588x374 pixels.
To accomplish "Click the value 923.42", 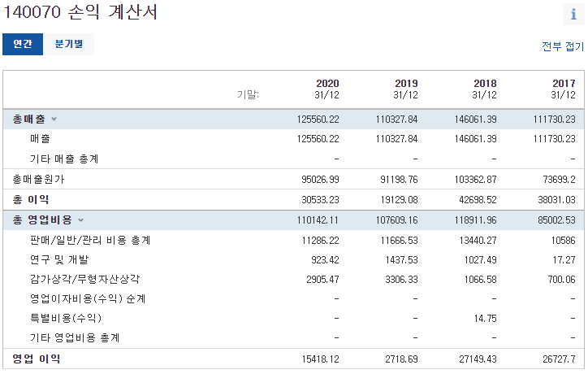I will [325, 260].
